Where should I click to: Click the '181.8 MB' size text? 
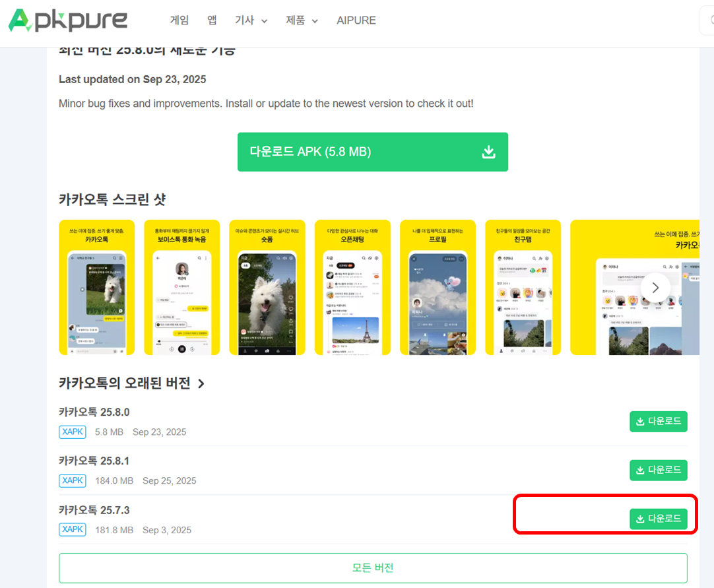[x=114, y=530]
